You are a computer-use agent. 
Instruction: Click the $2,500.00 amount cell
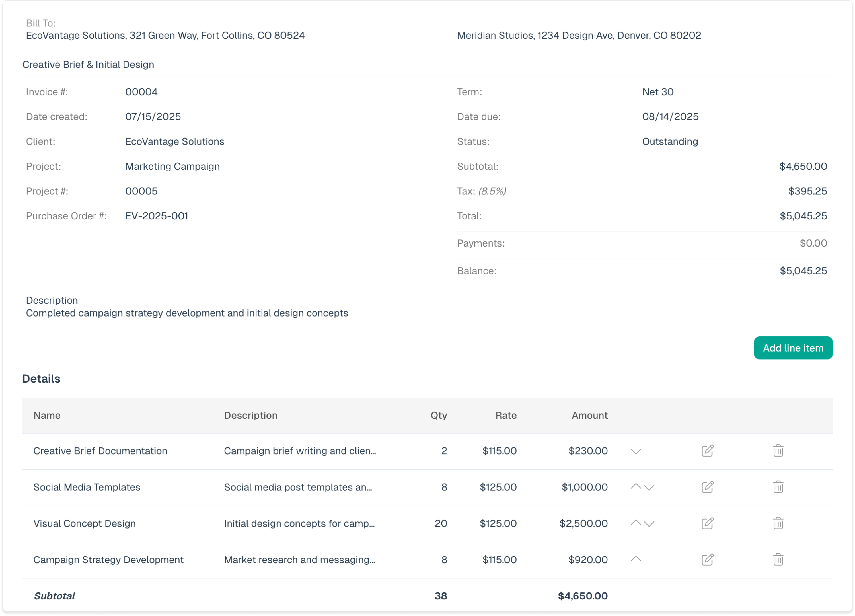[583, 523]
